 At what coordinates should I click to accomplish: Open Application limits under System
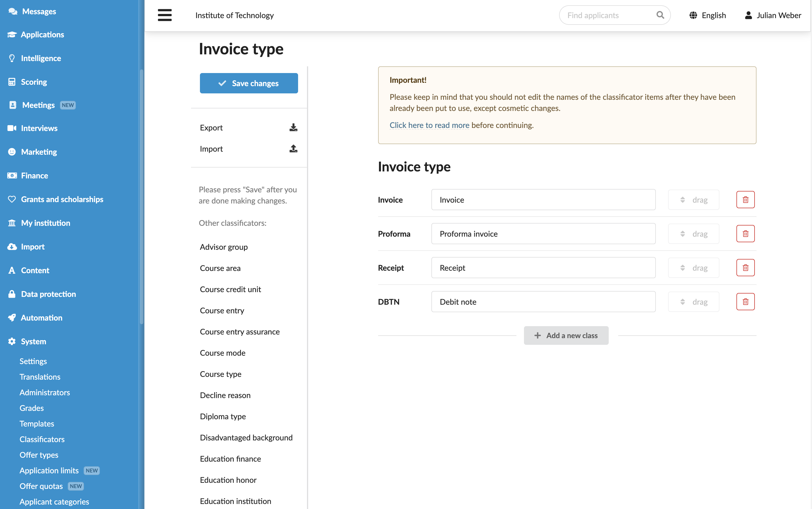coord(49,471)
